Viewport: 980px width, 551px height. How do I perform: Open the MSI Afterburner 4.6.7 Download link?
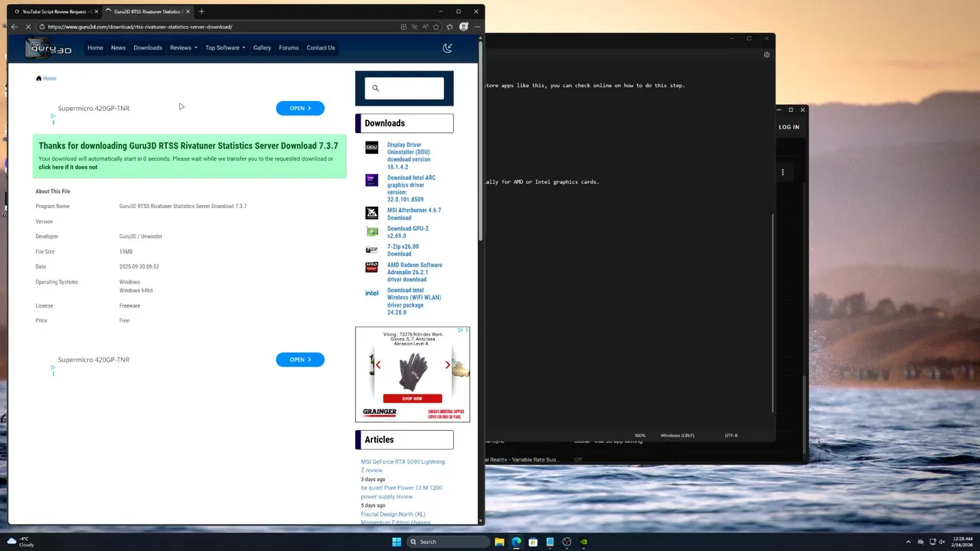click(414, 214)
